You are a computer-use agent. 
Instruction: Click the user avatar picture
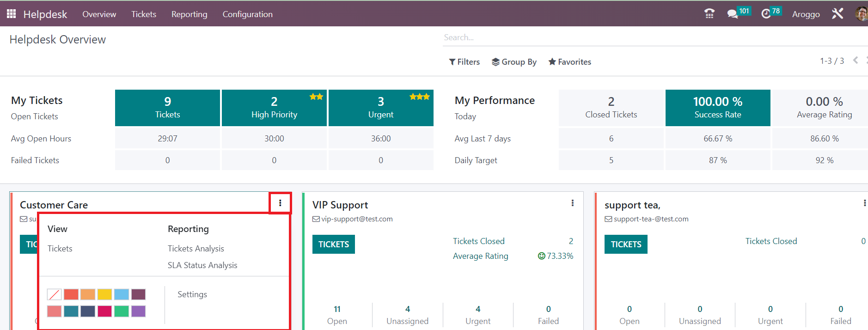coord(862,14)
